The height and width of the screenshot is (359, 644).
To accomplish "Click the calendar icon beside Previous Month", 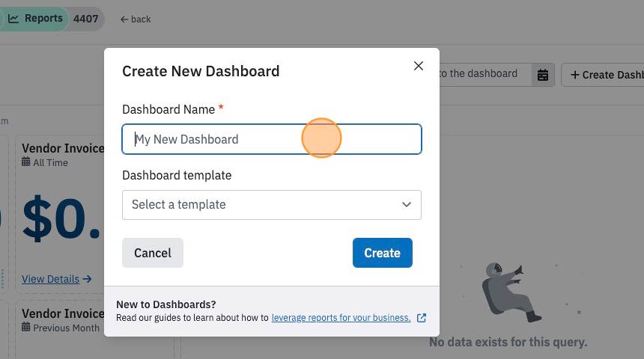I will (26, 327).
